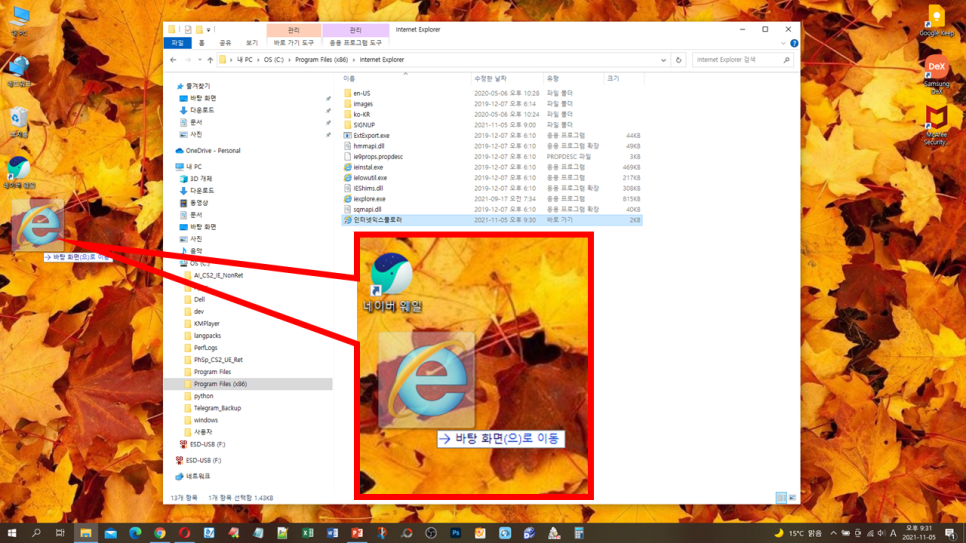Switch to the 홈 ribbon tab

tap(201, 43)
